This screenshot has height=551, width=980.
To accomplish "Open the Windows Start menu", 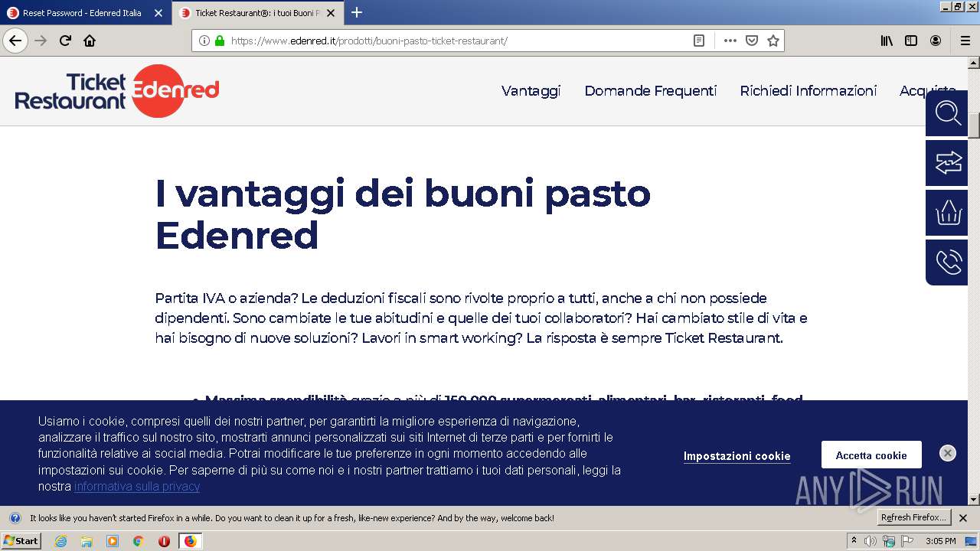I will click(x=21, y=541).
